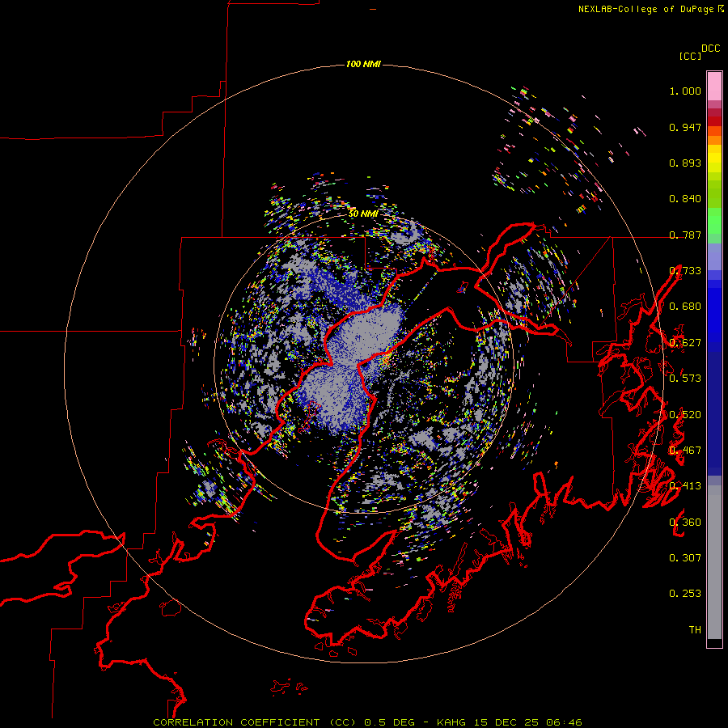Screen dimensions: 728x728
Task: Click the Correlation Coefficient caption at bottom
Action: [x=368, y=722]
